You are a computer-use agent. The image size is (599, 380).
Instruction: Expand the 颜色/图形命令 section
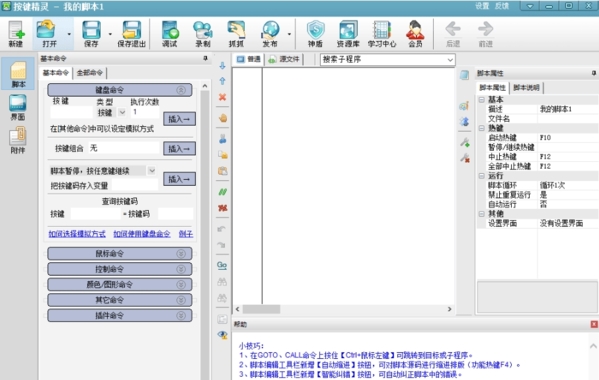181,285
